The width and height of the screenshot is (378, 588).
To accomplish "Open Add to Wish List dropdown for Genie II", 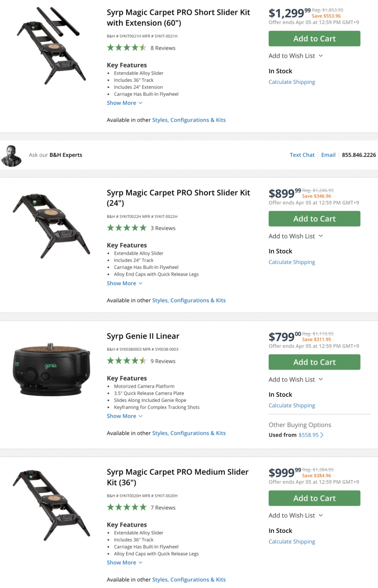I will [296, 379].
